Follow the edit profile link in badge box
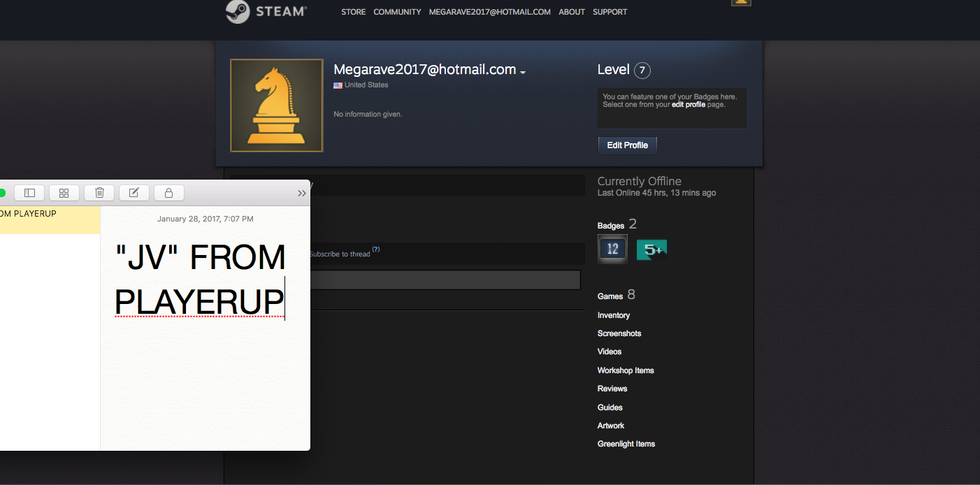 pyautogui.click(x=689, y=105)
